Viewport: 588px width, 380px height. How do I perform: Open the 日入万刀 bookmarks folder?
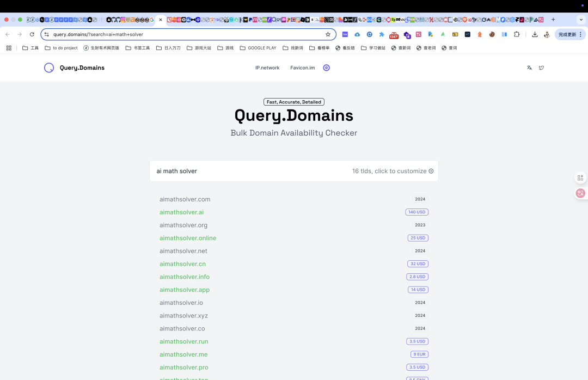[x=168, y=48]
